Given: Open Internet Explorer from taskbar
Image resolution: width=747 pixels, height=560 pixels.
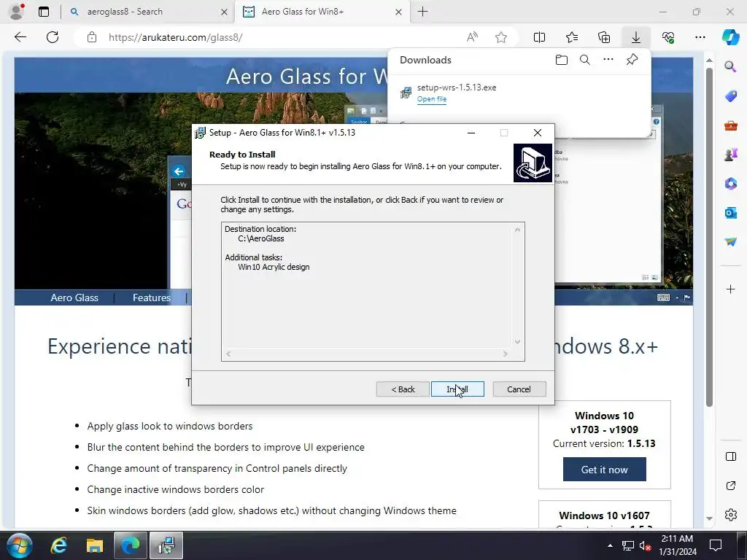Looking at the screenshot, I should 59,545.
